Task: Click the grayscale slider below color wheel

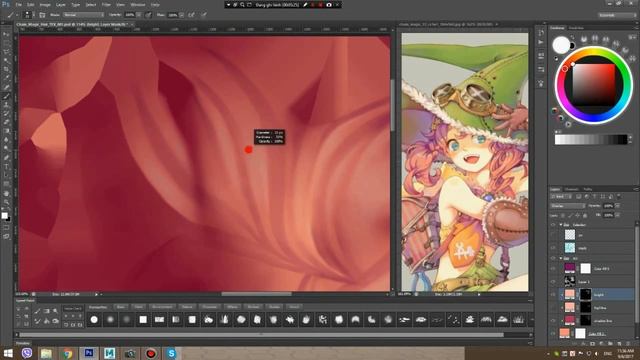Action: pos(591,140)
